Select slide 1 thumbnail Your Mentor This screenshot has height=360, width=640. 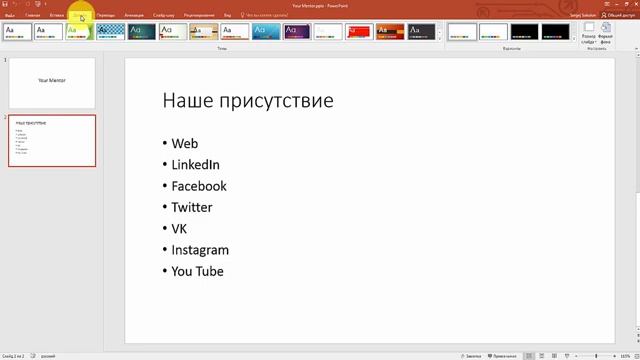click(52, 83)
